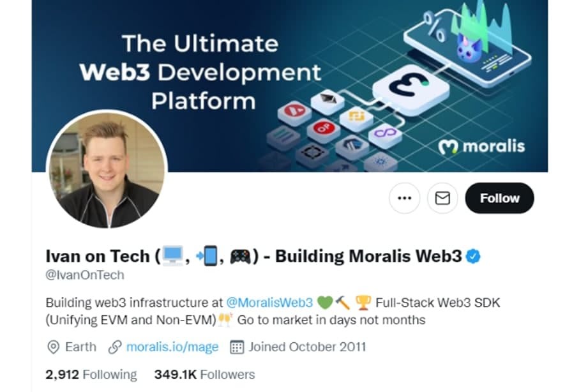Open the @MoralisWeb3 mention link

pos(269,303)
